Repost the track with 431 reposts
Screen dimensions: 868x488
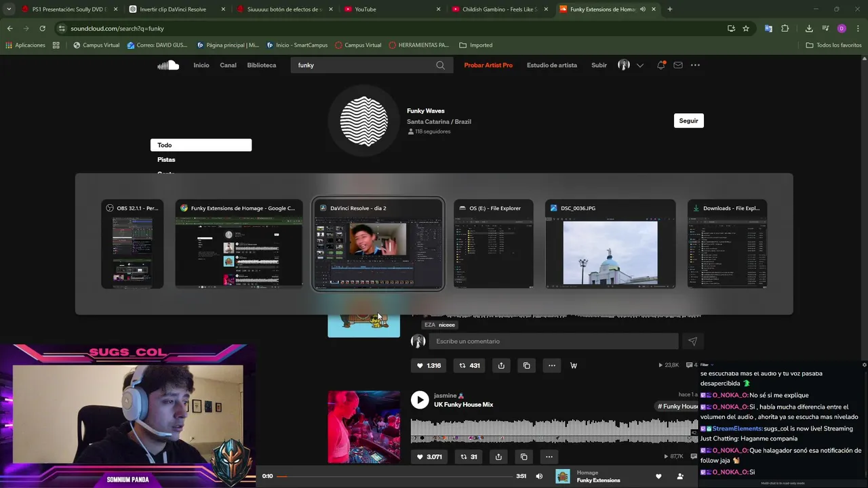pyautogui.click(x=469, y=365)
